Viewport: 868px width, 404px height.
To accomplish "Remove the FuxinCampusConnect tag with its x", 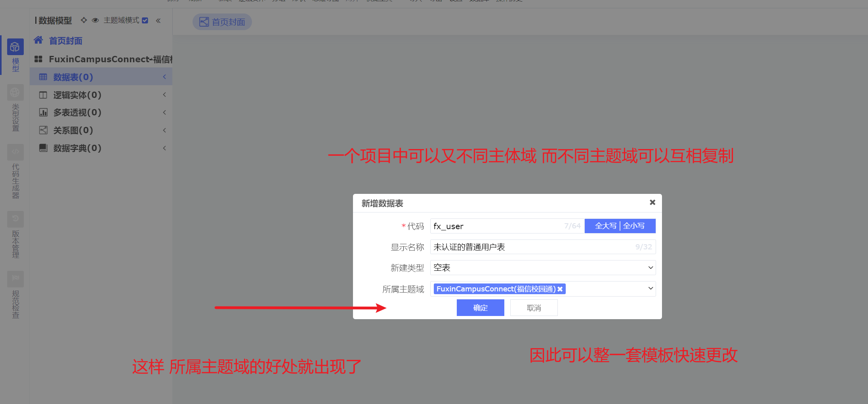I will (x=560, y=289).
